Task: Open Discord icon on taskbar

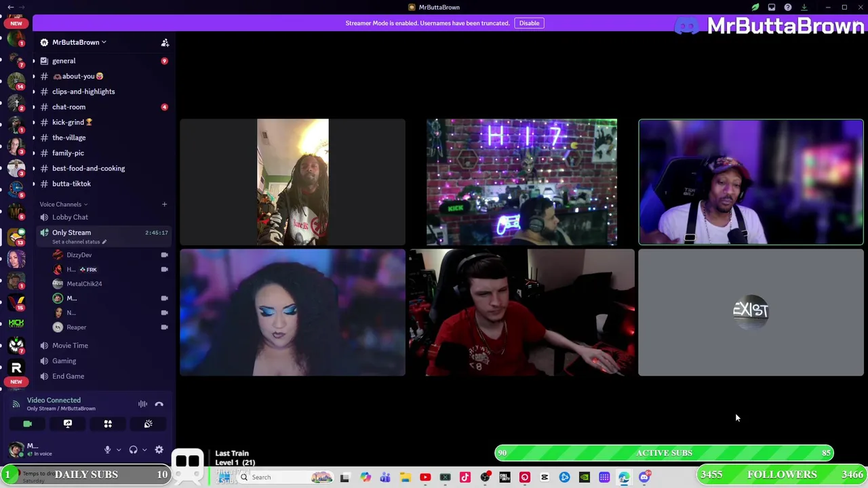Action: 644,477
